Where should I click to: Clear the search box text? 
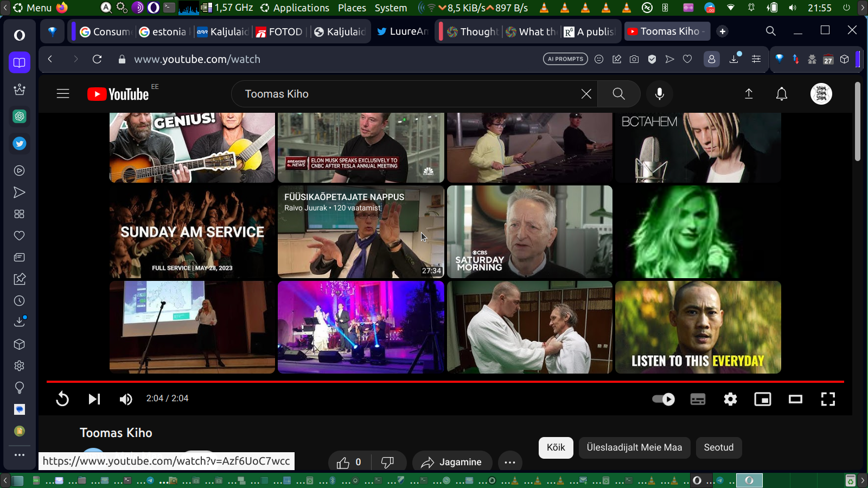pyautogui.click(x=586, y=94)
